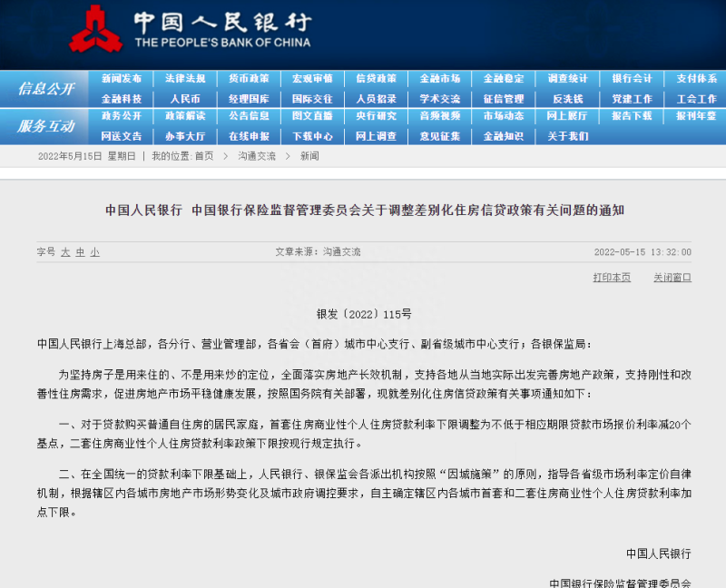Image resolution: width=726 pixels, height=588 pixels.
Task: Open 在线申报 menu item
Action: point(249,136)
